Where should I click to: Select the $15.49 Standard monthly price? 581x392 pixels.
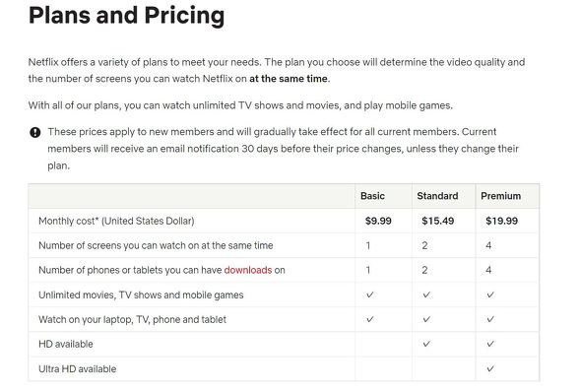click(437, 221)
